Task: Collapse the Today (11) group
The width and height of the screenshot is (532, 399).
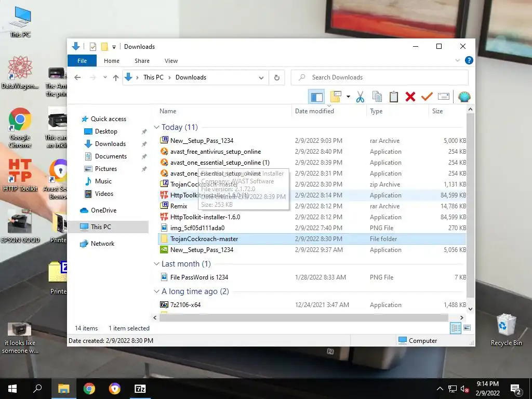Action: pos(156,127)
